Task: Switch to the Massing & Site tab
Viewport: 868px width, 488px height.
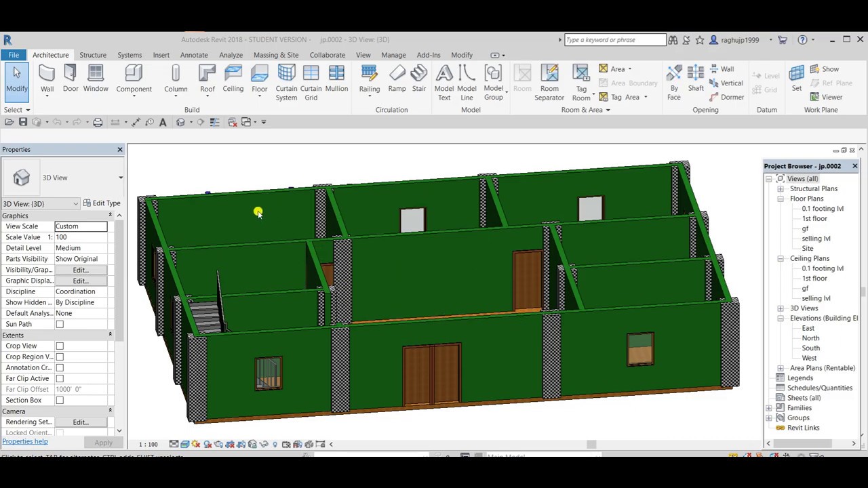Action: pos(276,55)
